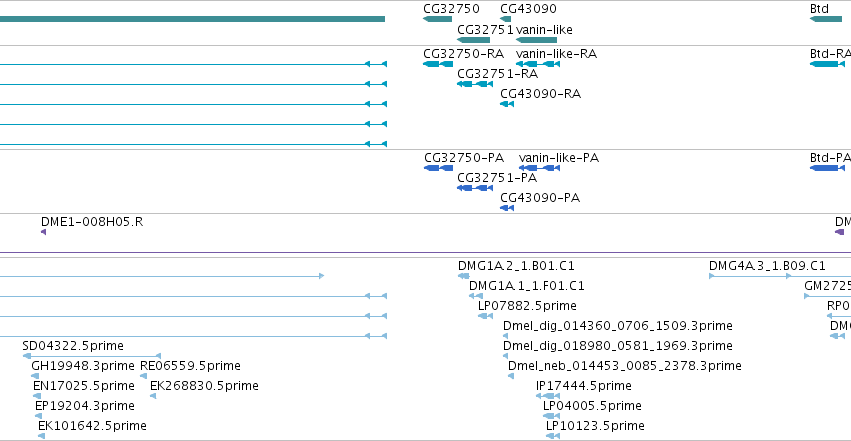The width and height of the screenshot is (851, 441).
Task: Click the CG32750-RA transcript glyph
Action: click(x=437, y=64)
